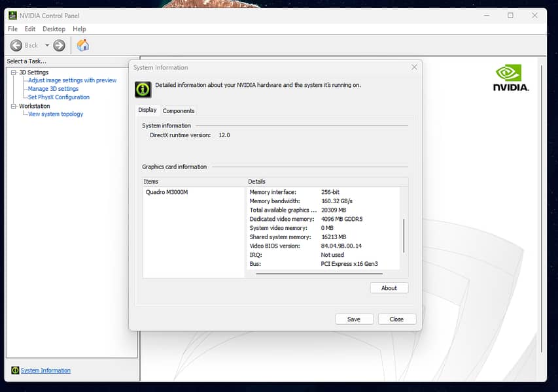Click the System Information icon at bottom-left
This screenshot has height=392, width=558.
pyautogui.click(x=15, y=370)
